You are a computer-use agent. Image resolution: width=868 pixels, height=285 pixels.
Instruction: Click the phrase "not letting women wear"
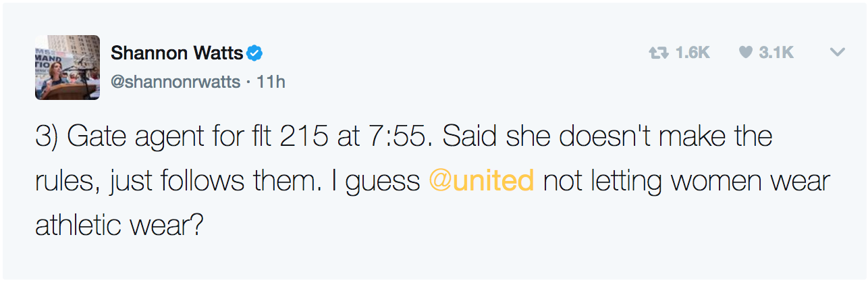[686, 180]
